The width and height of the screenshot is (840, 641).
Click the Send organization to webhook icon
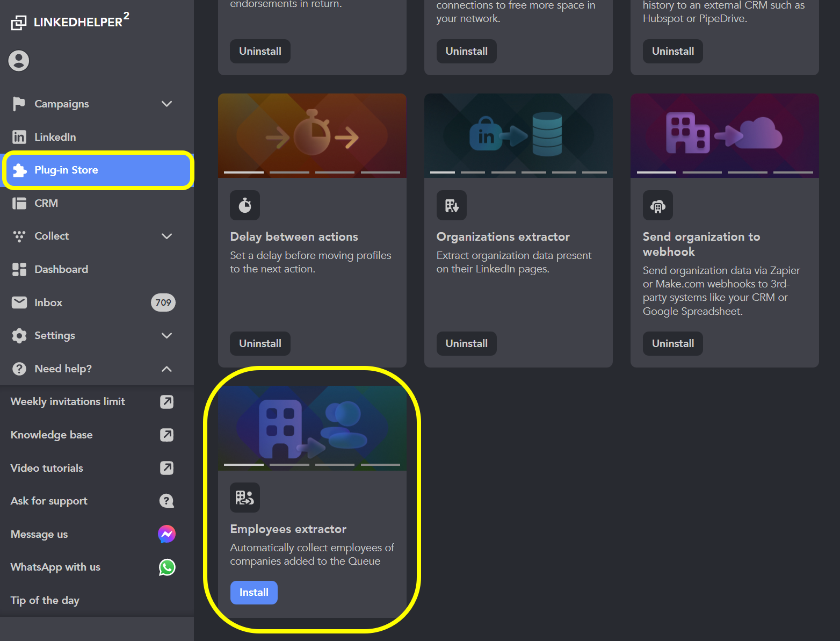[x=657, y=205]
